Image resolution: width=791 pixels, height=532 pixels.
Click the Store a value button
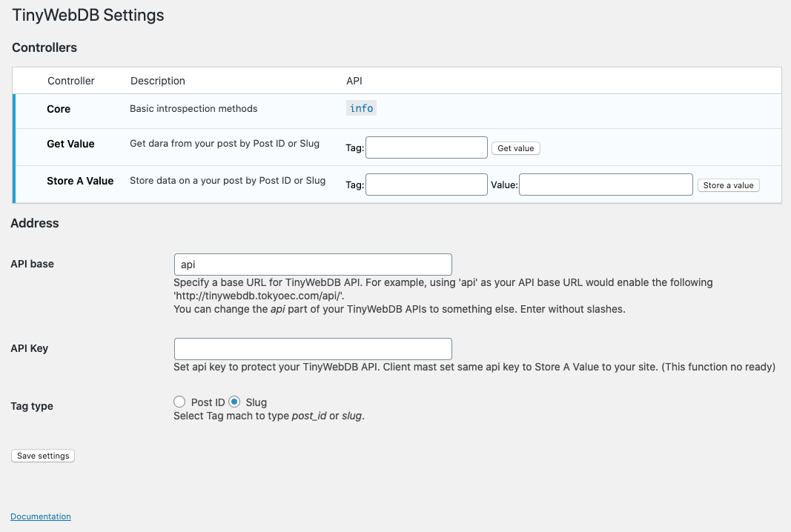(x=729, y=185)
